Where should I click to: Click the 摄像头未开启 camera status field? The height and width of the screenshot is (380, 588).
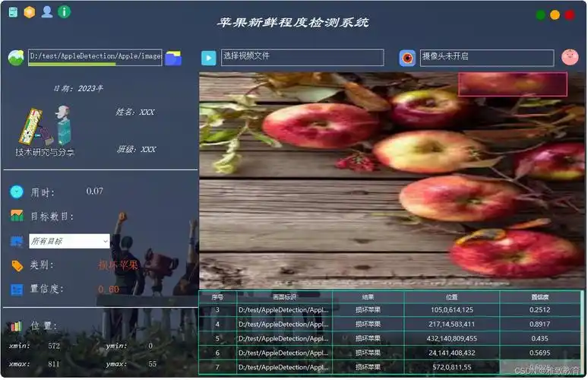(x=486, y=57)
